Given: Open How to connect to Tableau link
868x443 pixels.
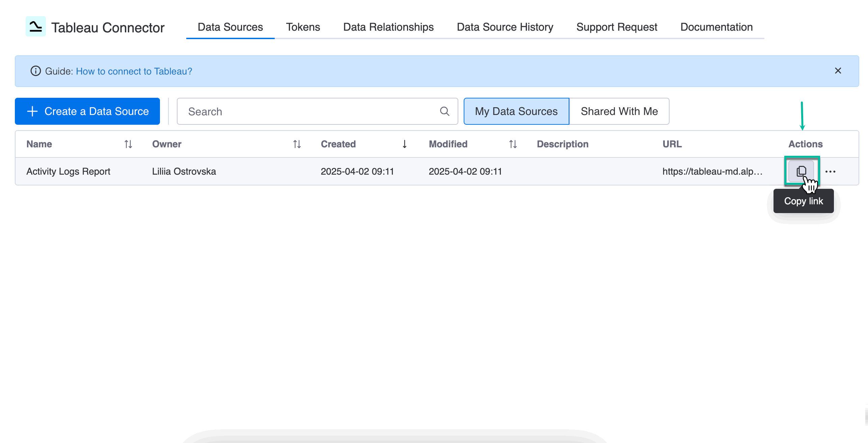Looking at the screenshot, I should coord(134,71).
